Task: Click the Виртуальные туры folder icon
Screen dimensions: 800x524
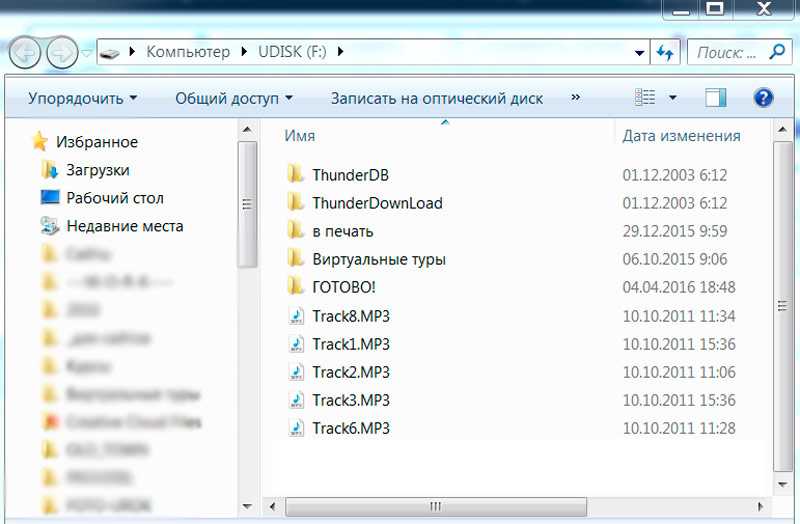Action: 295,258
